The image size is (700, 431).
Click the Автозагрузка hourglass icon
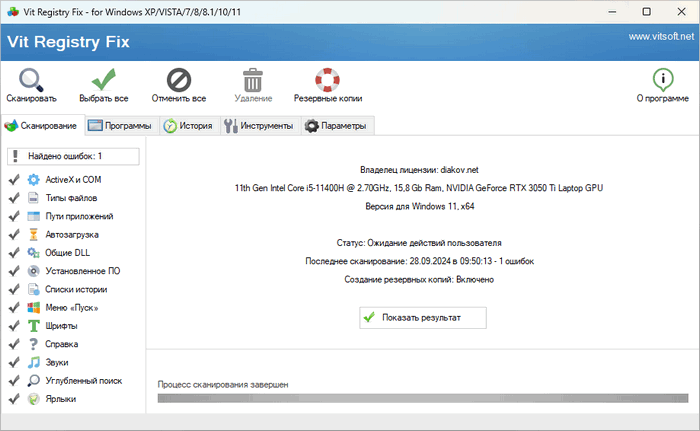point(33,234)
